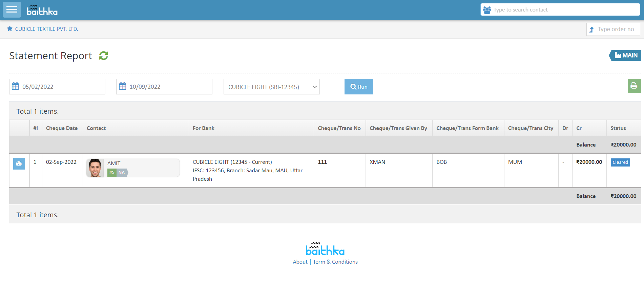The width and height of the screenshot is (644, 287).
Task: Click Cheque/Trans Given By column header
Action: (398, 128)
